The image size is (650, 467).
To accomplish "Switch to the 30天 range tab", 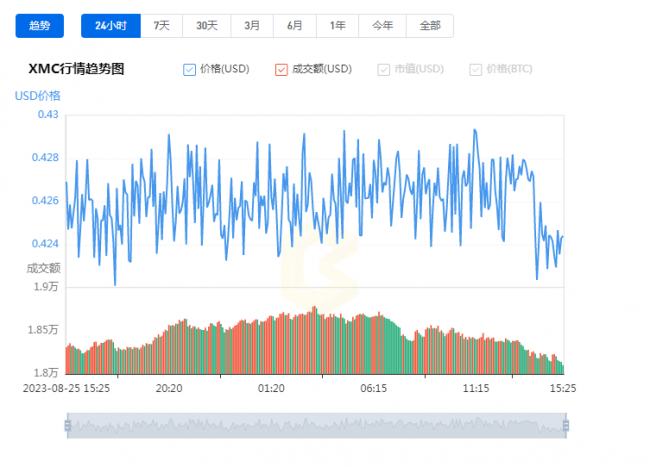I will [207, 26].
